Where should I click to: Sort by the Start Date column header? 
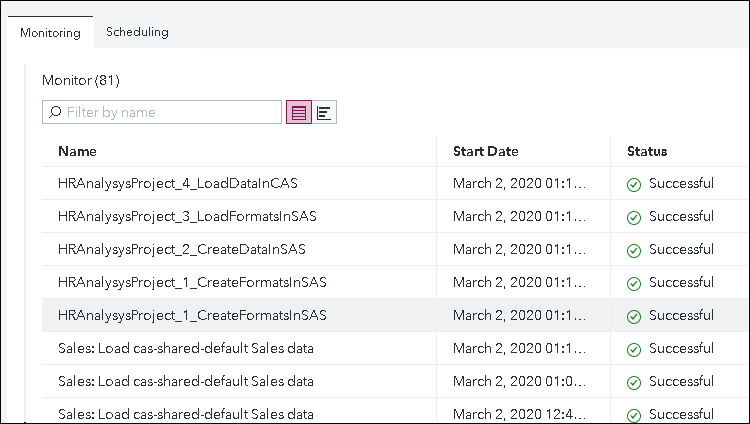click(486, 151)
